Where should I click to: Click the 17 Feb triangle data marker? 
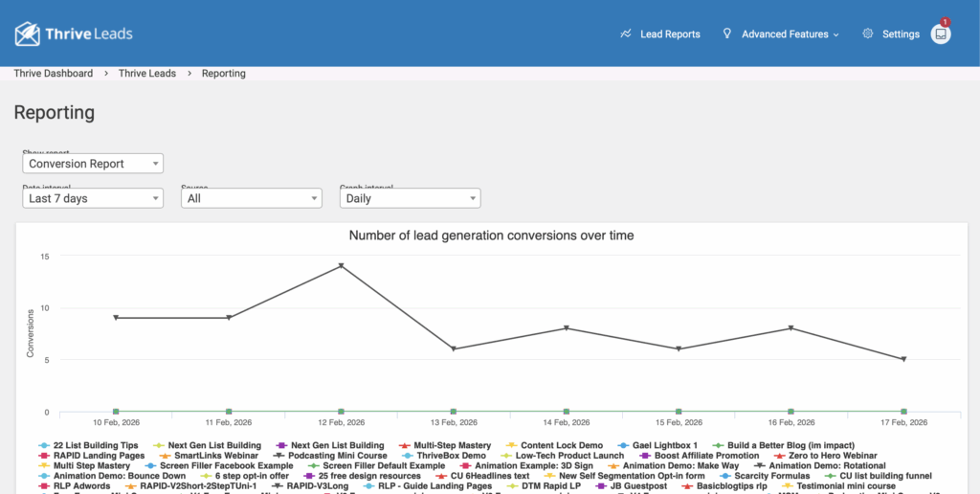(903, 359)
